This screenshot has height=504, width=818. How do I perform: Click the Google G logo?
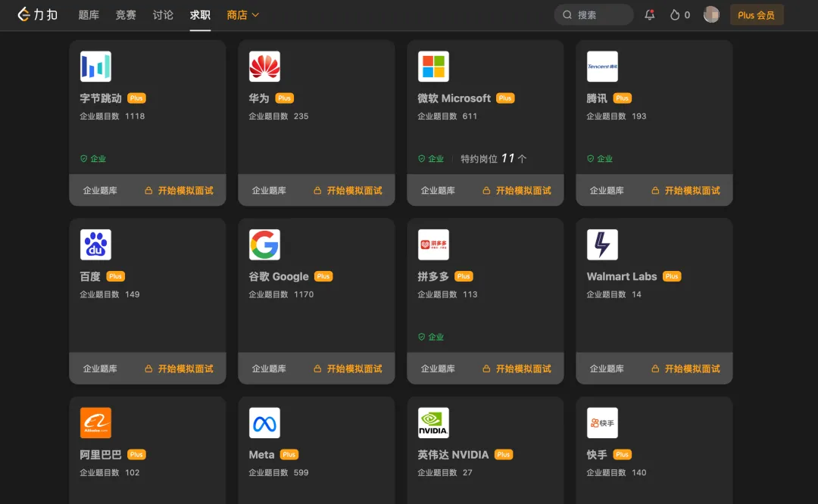tap(264, 244)
